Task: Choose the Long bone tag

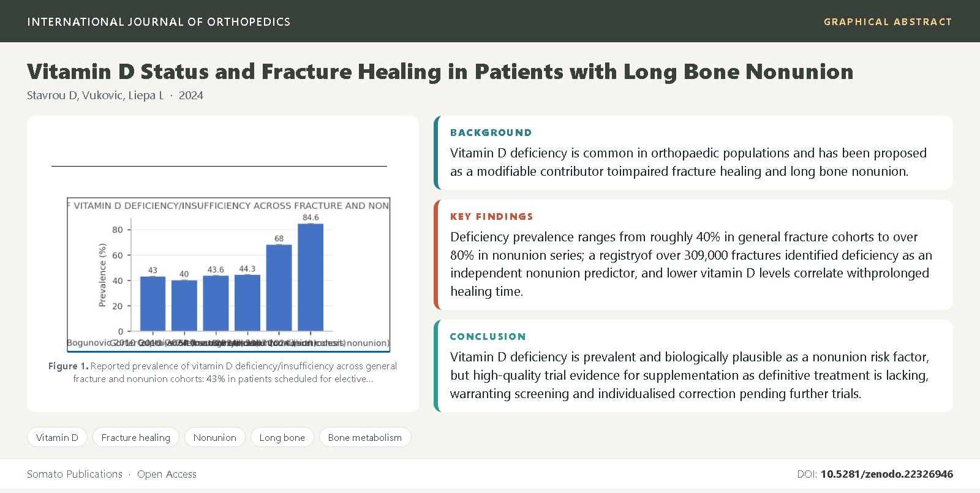Action: click(x=282, y=437)
